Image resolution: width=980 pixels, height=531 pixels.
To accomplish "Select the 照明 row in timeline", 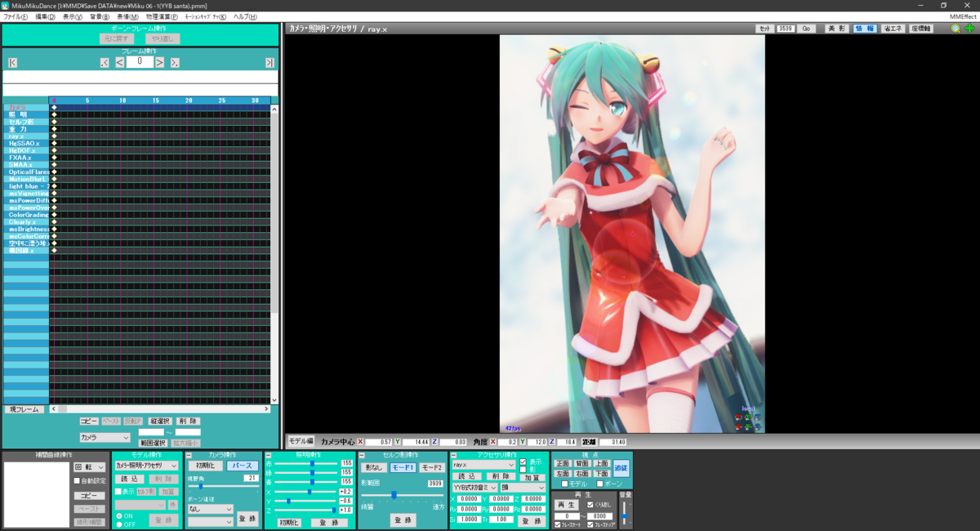I will click(x=25, y=114).
